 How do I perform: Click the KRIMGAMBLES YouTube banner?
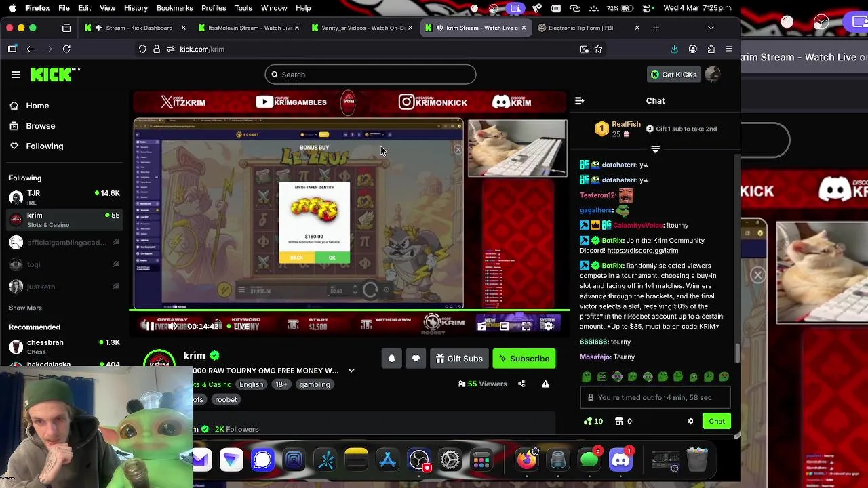point(291,102)
